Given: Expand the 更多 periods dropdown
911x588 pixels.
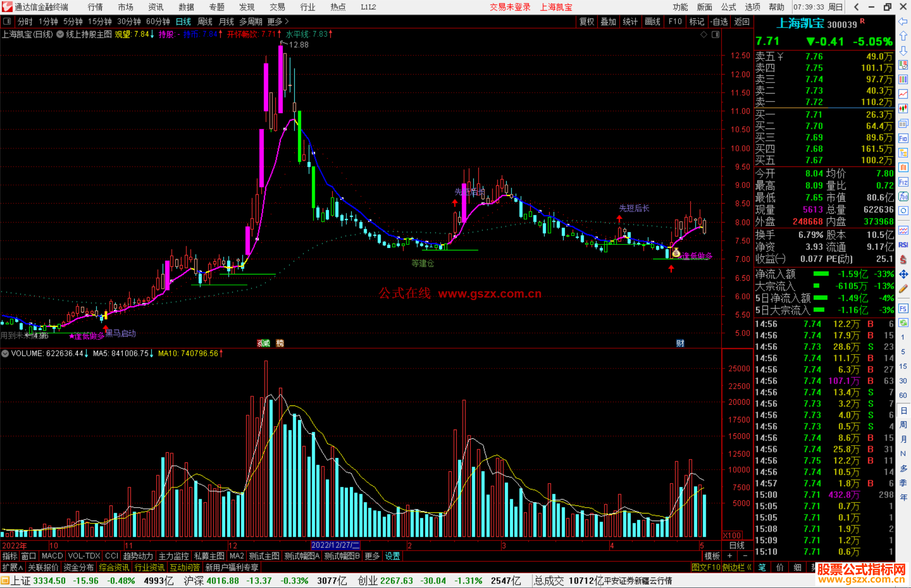Looking at the screenshot, I should (x=278, y=21).
